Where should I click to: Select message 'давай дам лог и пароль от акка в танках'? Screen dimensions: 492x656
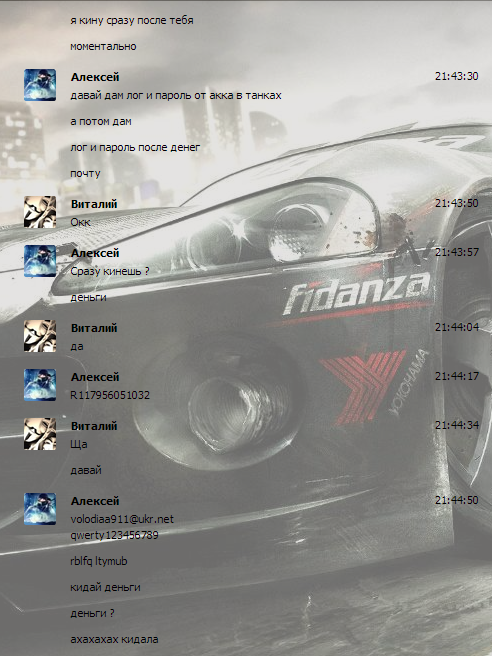coord(176,96)
